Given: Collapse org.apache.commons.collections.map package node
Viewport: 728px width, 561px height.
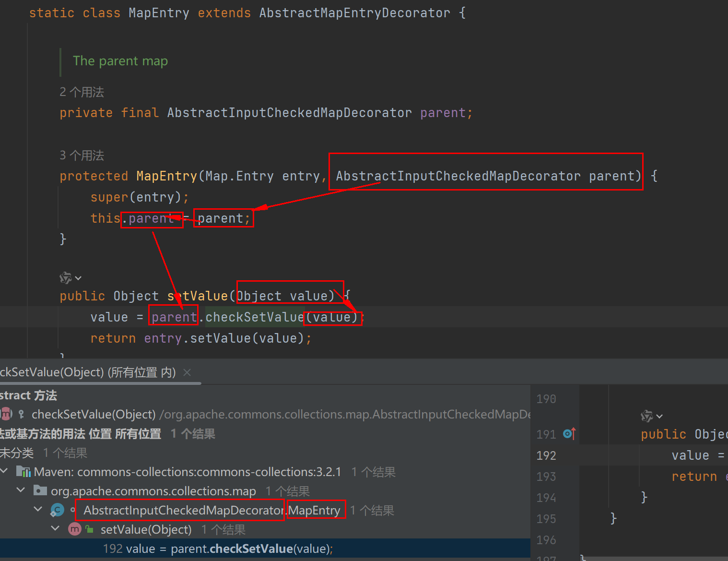Looking at the screenshot, I should [x=21, y=490].
